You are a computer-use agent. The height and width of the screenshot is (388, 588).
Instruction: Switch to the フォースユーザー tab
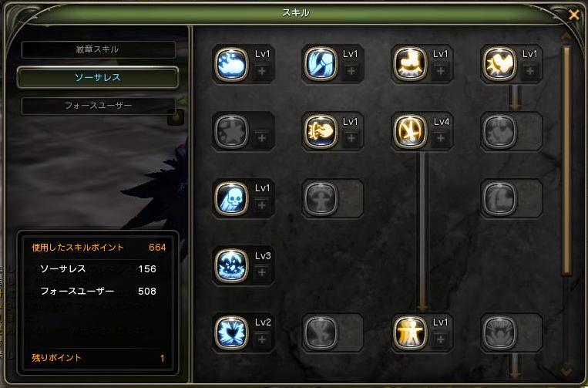tap(99, 106)
